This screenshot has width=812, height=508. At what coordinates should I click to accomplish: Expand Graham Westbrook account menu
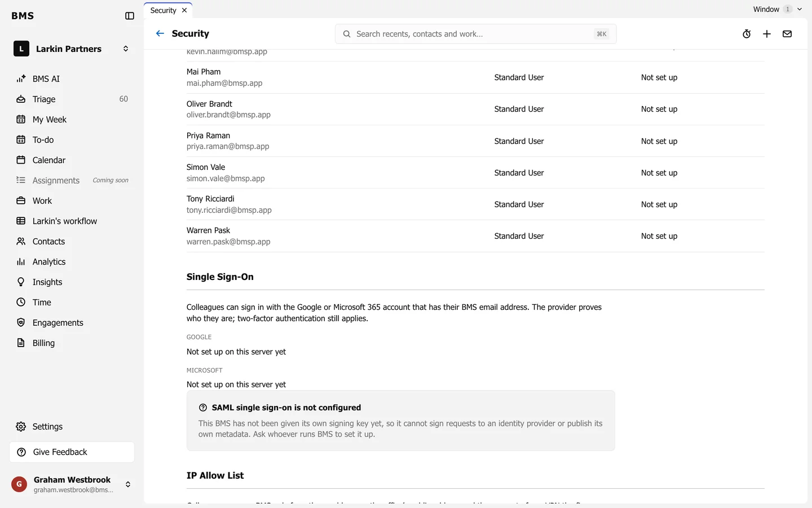(x=72, y=484)
